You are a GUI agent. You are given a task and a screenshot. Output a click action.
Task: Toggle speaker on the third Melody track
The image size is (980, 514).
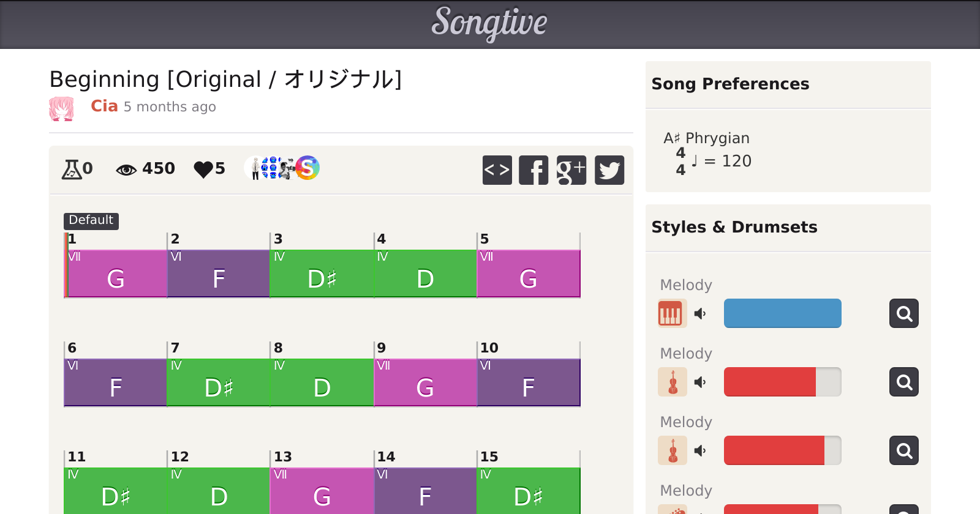tap(700, 451)
